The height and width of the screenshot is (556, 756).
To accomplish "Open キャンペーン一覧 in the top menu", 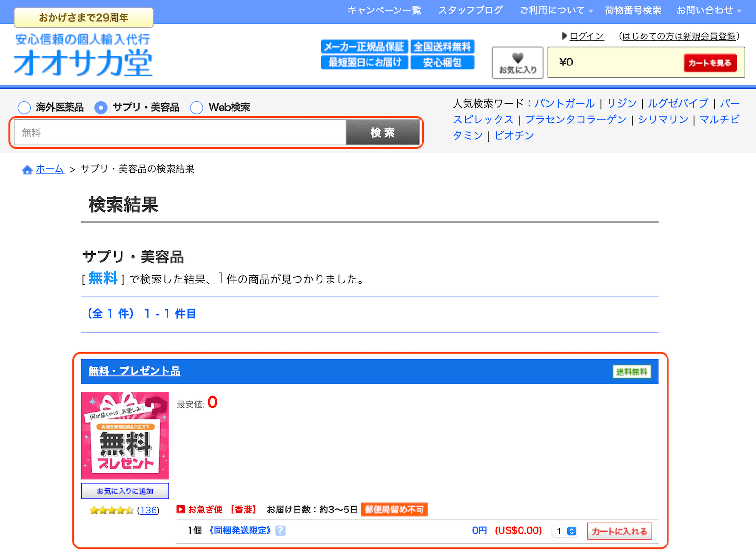I will pyautogui.click(x=384, y=11).
